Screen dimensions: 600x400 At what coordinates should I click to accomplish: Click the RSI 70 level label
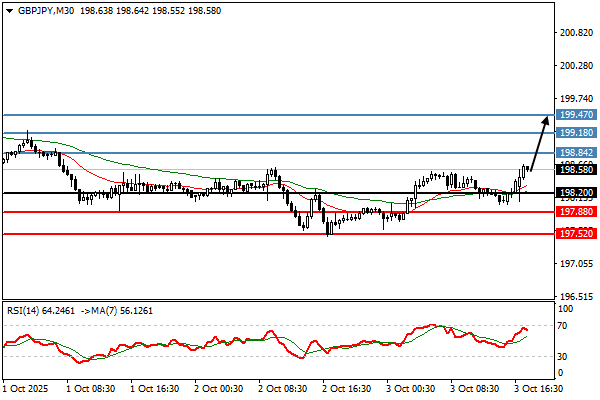(564, 326)
